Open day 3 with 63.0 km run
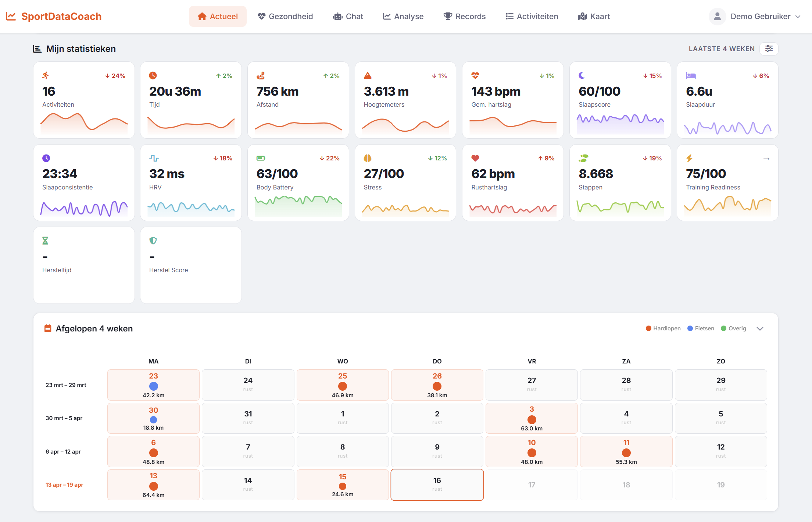Screen dimensions: 812x522 pyautogui.click(x=532, y=418)
